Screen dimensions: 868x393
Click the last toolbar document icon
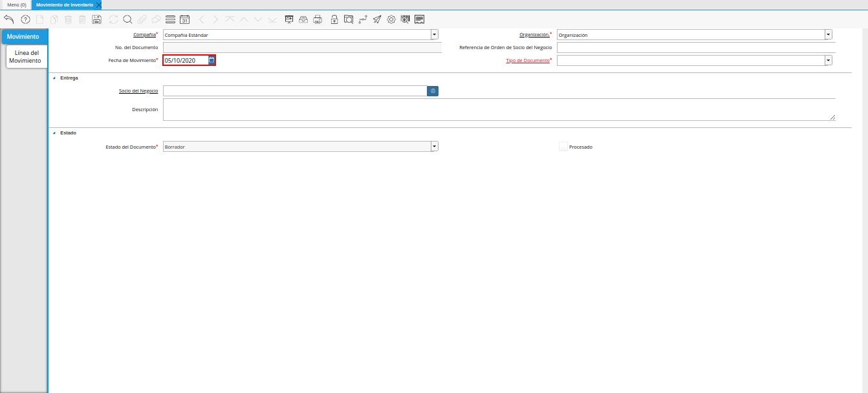(420, 19)
